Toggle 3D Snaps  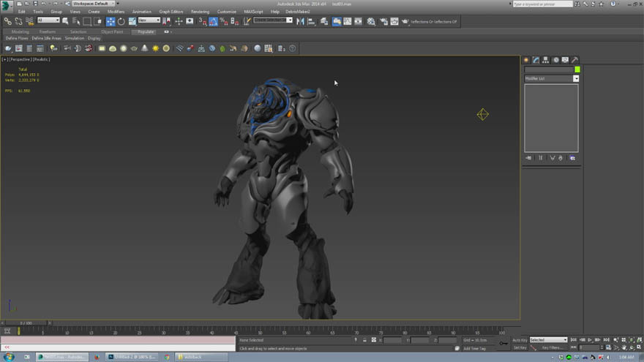coord(203,21)
